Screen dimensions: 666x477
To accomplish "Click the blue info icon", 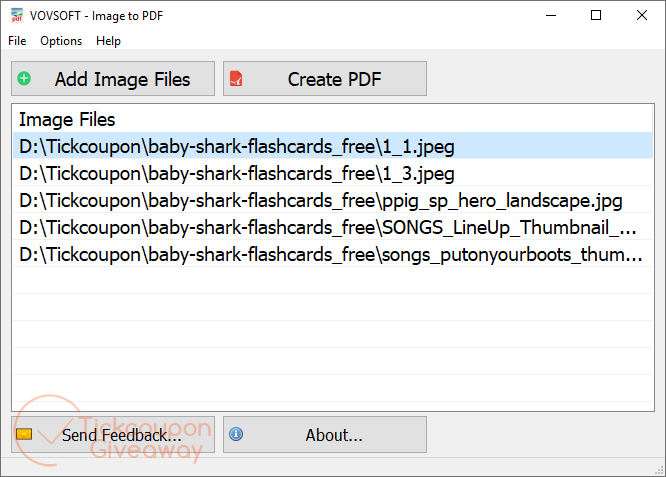I will 236,434.
